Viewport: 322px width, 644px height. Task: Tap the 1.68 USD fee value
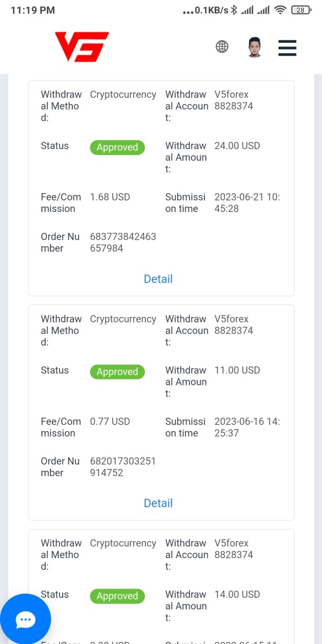[x=110, y=197]
